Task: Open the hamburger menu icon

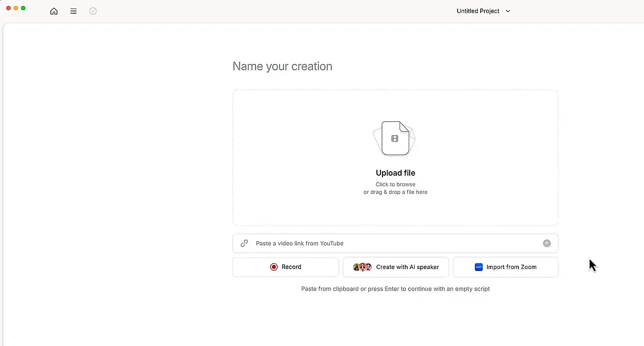Action: [74, 11]
